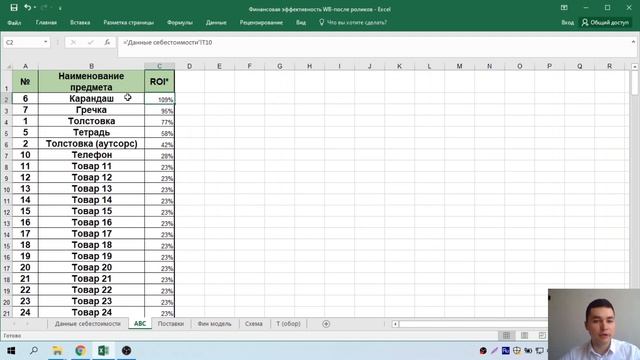Select column A header

pos(25,66)
